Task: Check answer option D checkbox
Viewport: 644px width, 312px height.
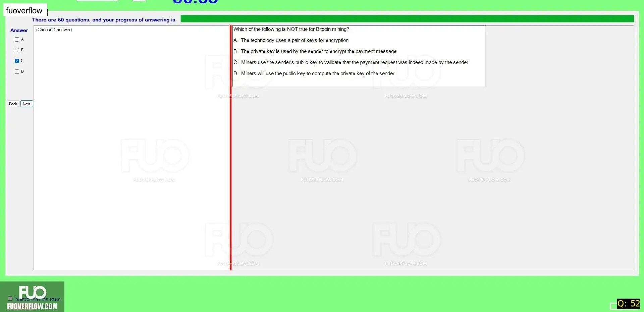Action: (17, 71)
